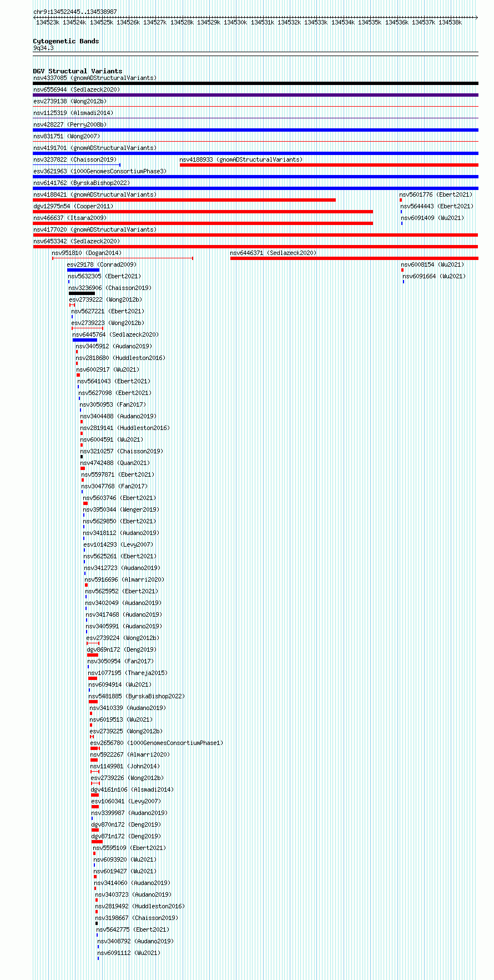Select esv1014293 (Levy2007) label
The width and height of the screenshot is (494, 980).
tap(119, 545)
